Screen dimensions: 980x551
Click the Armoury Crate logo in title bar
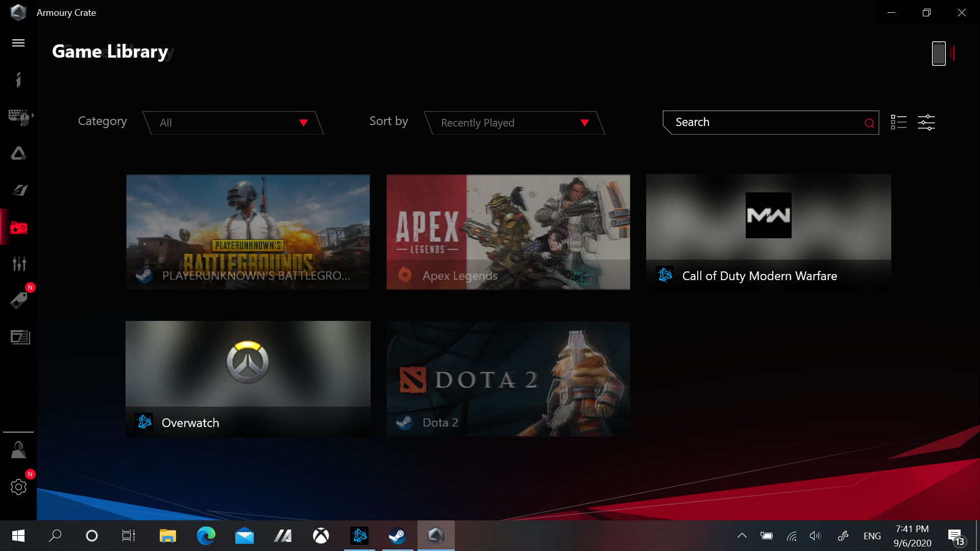pos(18,12)
